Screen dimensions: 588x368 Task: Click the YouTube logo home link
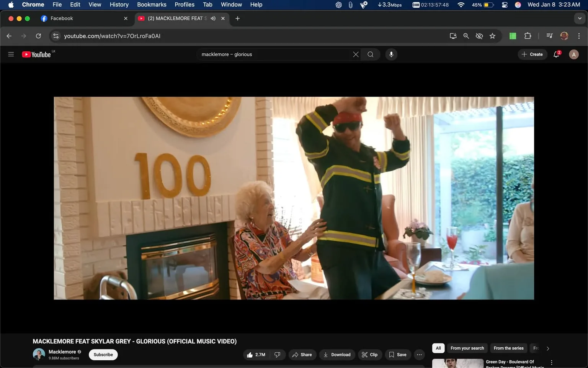click(36, 54)
